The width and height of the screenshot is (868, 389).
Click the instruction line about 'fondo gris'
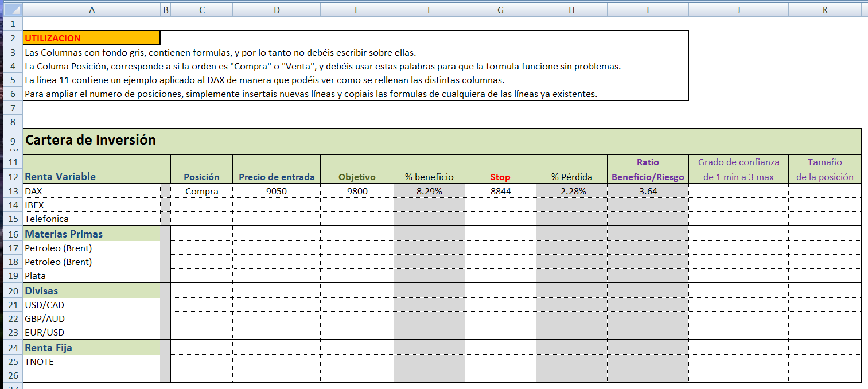point(220,52)
